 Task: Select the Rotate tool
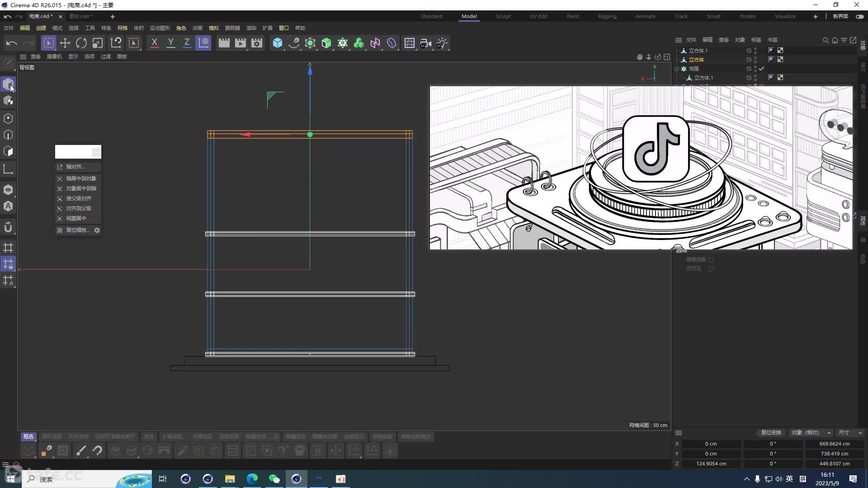click(81, 43)
